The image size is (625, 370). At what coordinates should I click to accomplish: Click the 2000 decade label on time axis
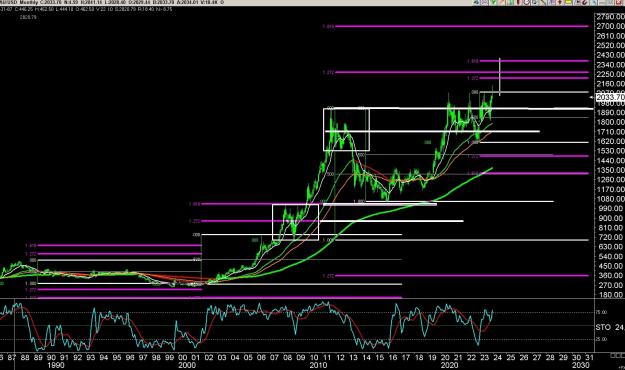click(x=187, y=365)
